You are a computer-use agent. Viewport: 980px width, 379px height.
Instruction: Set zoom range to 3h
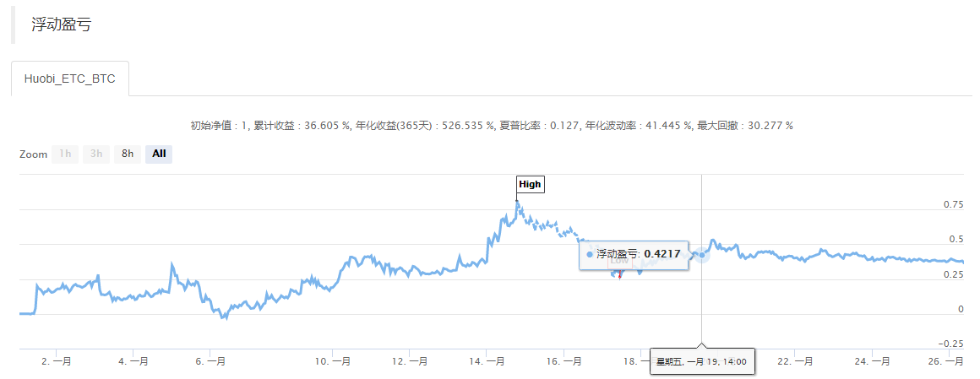point(96,154)
